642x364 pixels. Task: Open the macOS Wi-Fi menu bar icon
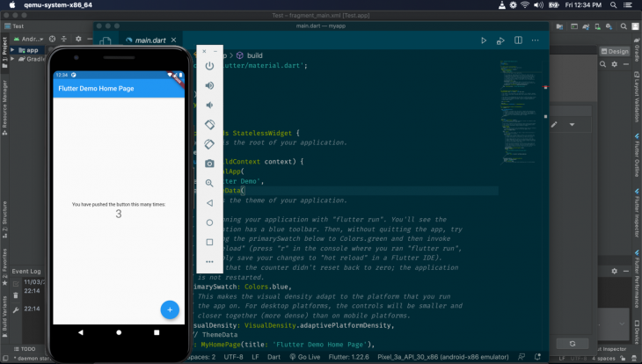pyautogui.click(x=525, y=5)
